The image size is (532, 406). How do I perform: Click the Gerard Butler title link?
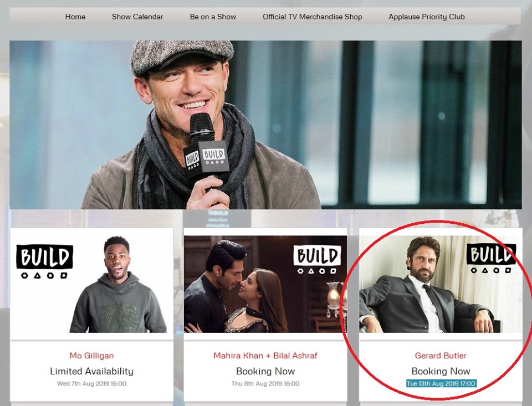click(x=441, y=356)
